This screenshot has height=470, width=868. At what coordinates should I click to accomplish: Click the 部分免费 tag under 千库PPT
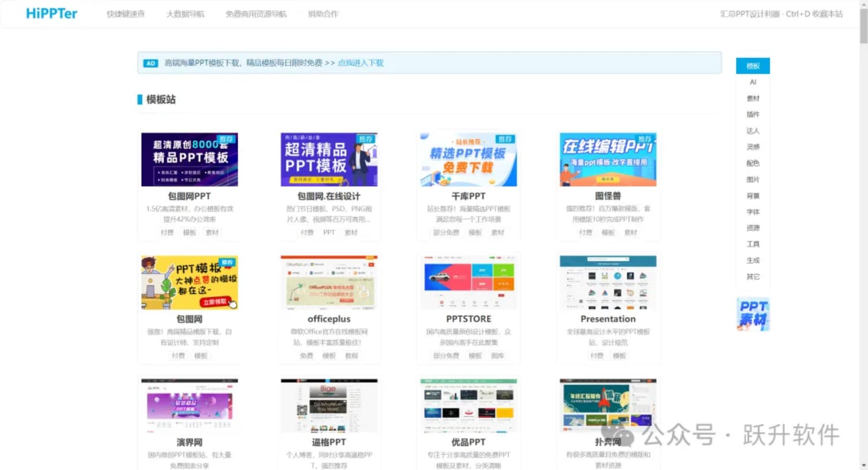tap(446, 232)
